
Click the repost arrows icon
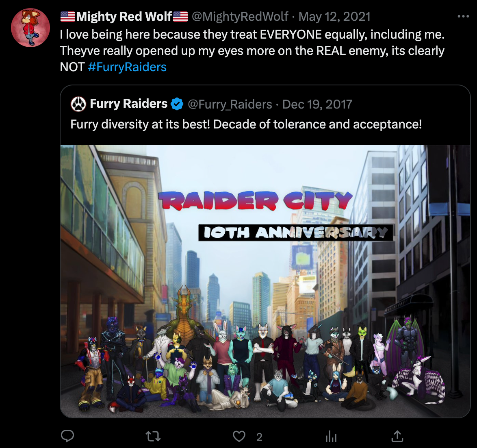point(153,436)
